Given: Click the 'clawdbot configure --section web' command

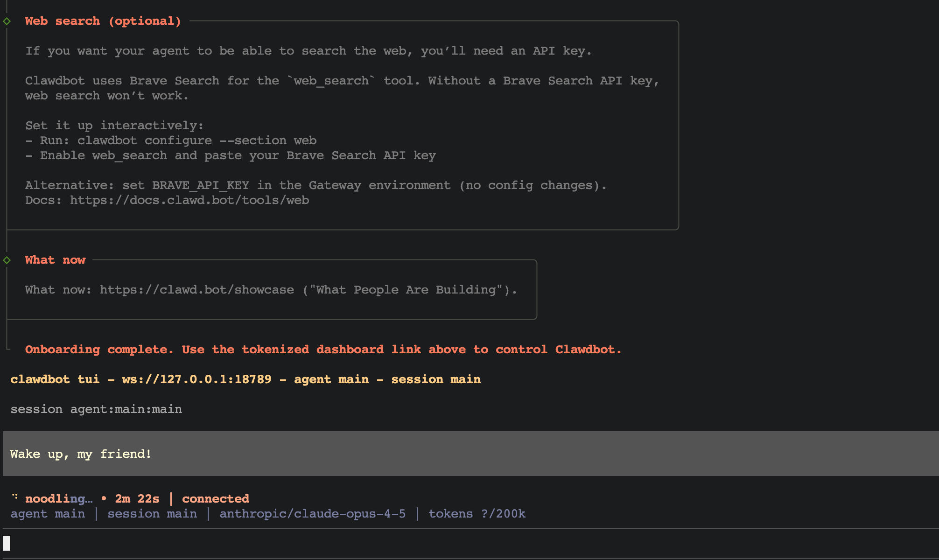Looking at the screenshot, I should (x=196, y=140).
